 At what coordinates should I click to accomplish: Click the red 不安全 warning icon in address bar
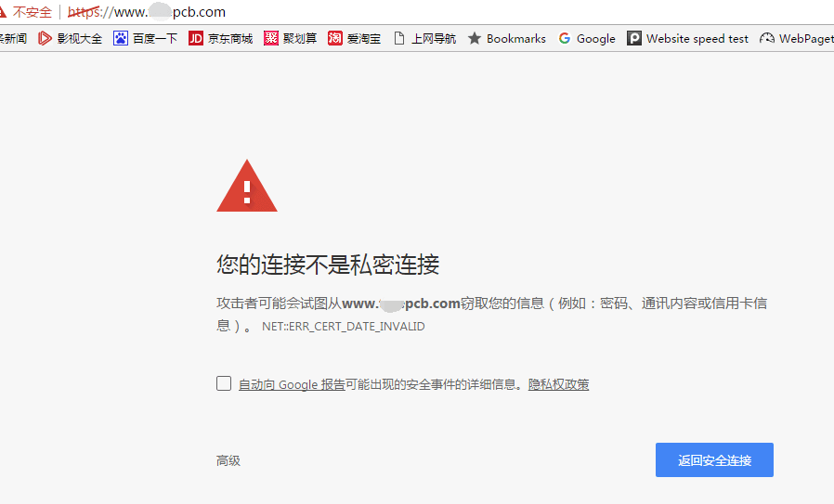(5, 13)
